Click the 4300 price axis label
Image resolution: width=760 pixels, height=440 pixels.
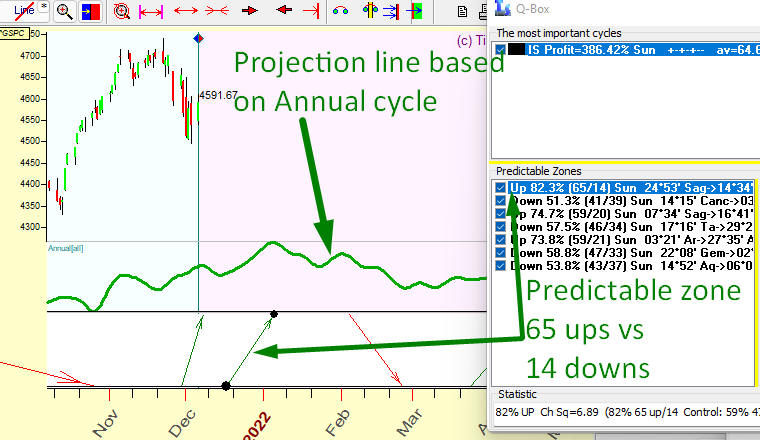click(30, 227)
